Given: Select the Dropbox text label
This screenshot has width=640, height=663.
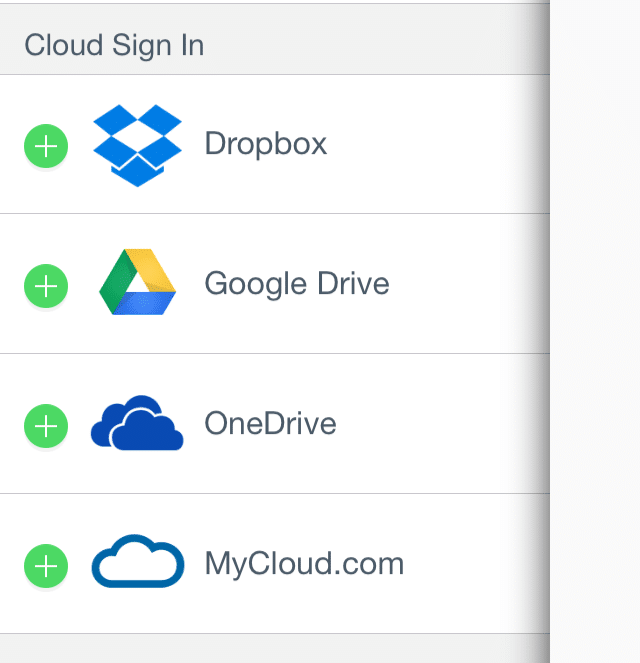Looking at the screenshot, I should click(x=265, y=144).
